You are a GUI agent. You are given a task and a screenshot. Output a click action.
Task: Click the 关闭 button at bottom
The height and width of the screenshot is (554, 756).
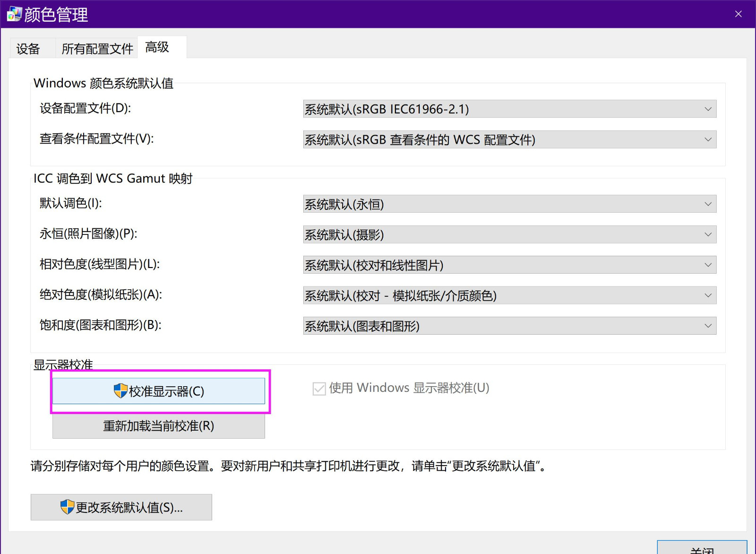(x=702, y=548)
